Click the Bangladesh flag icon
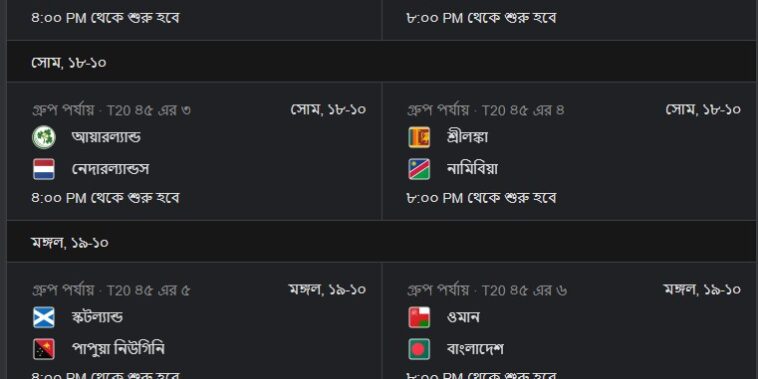 tap(419, 349)
